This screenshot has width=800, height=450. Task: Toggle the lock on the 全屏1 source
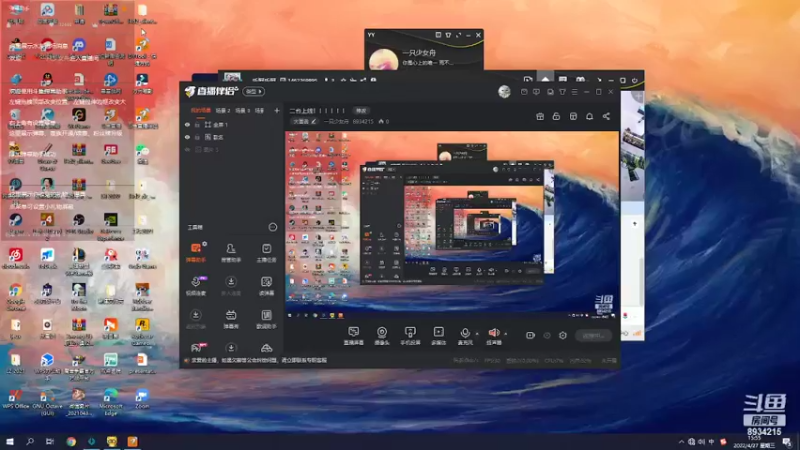coord(197,124)
